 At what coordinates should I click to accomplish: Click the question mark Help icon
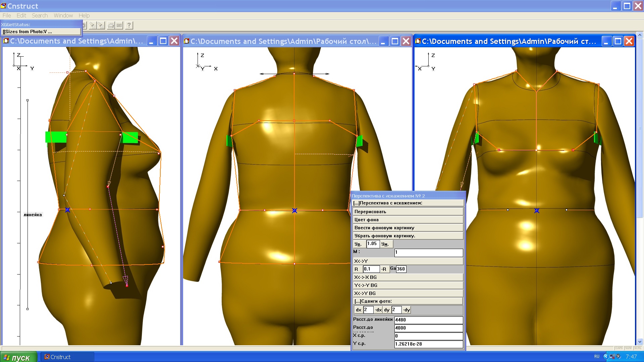point(129,25)
